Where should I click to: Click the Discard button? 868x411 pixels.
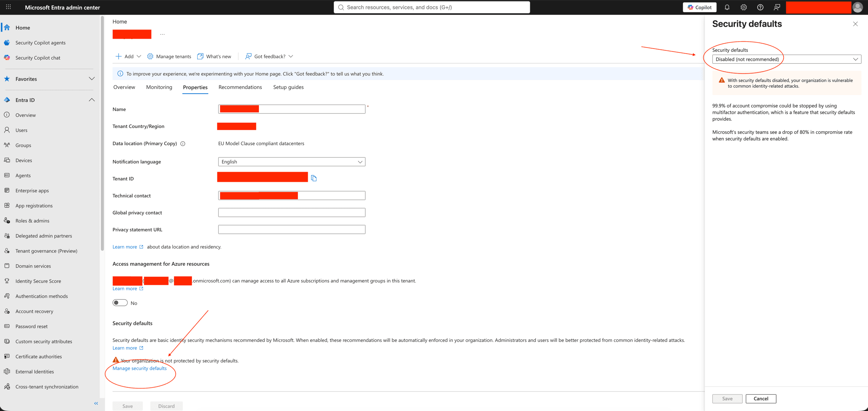(x=166, y=406)
